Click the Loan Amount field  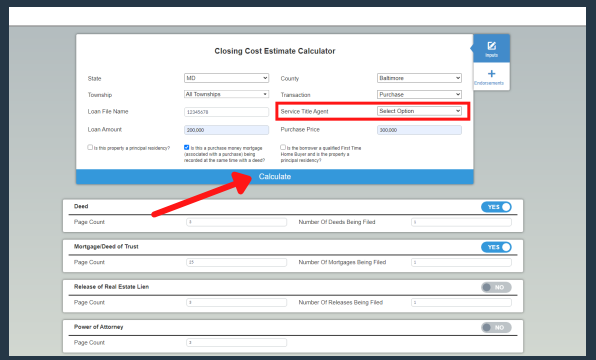tap(227, 130)
